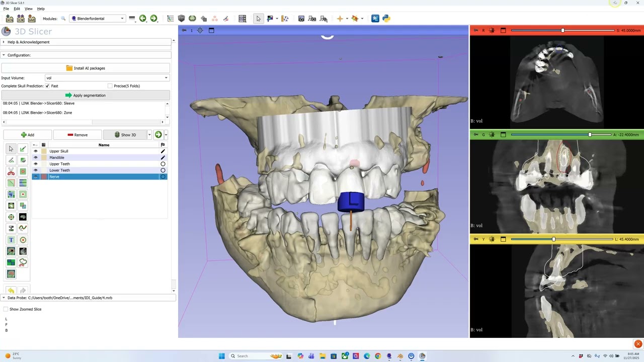
Task: Pin the green slice view controller
Action: 476,135
